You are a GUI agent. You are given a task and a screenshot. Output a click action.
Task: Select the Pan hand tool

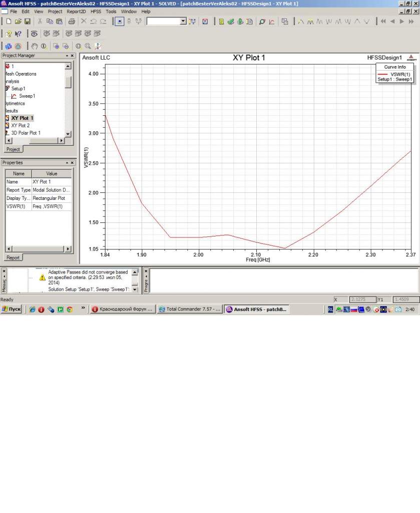click(x=35, y=46)
